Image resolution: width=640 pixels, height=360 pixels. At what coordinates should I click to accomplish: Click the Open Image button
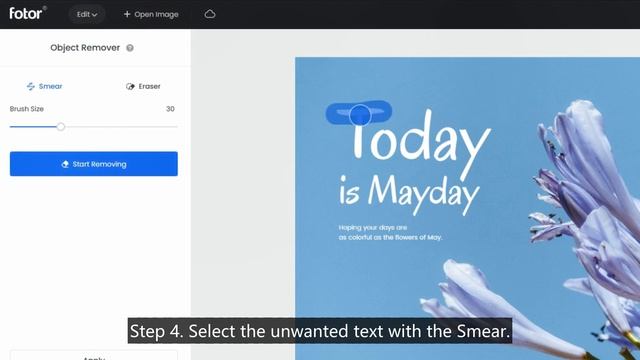[151, 14]
